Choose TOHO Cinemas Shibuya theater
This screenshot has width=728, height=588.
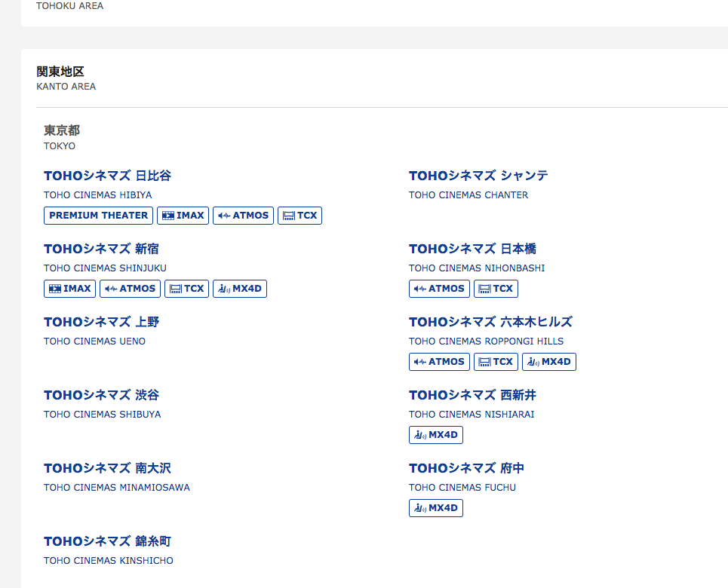pyautogui.click(x=101, y=396)
